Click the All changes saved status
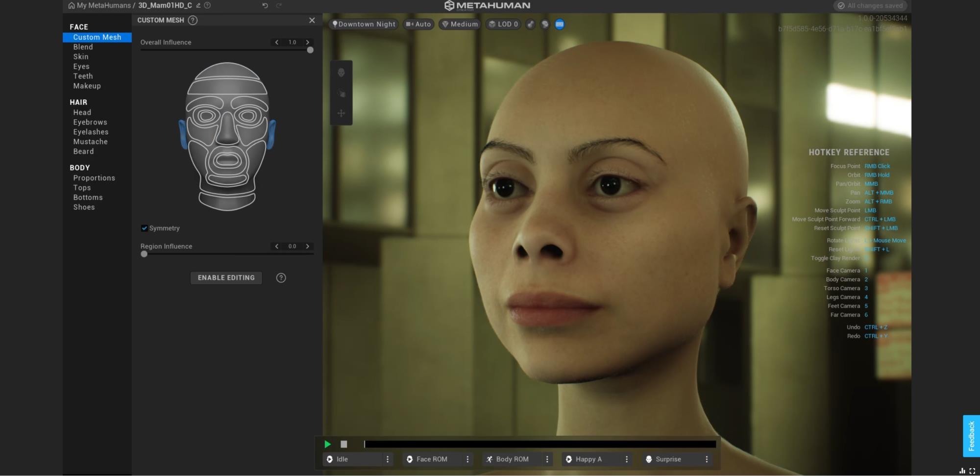 point(871,6)
